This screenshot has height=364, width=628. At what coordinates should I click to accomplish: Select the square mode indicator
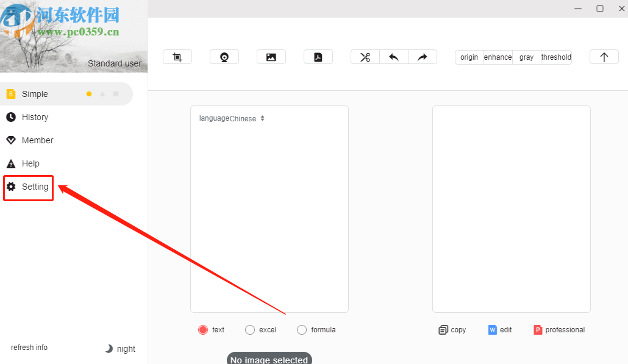pos(116,94)
